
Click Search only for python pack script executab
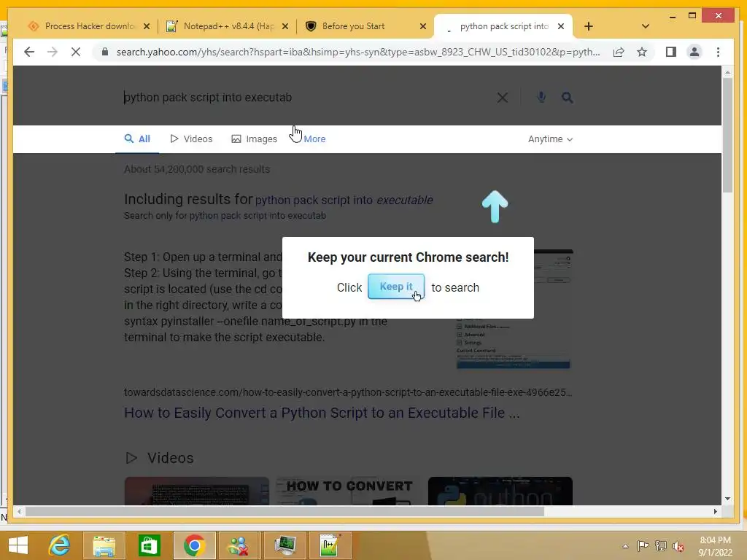pos(225,215)
